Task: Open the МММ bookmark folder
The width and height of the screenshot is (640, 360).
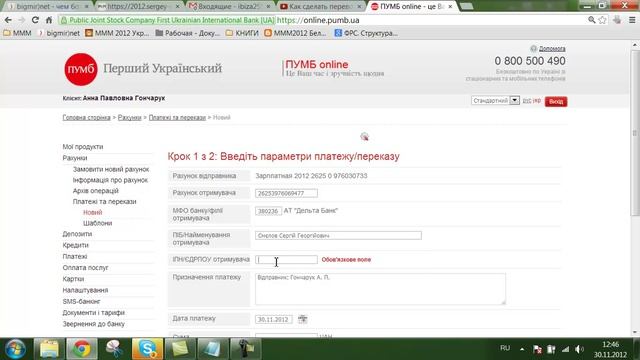Action: [18, 33]
